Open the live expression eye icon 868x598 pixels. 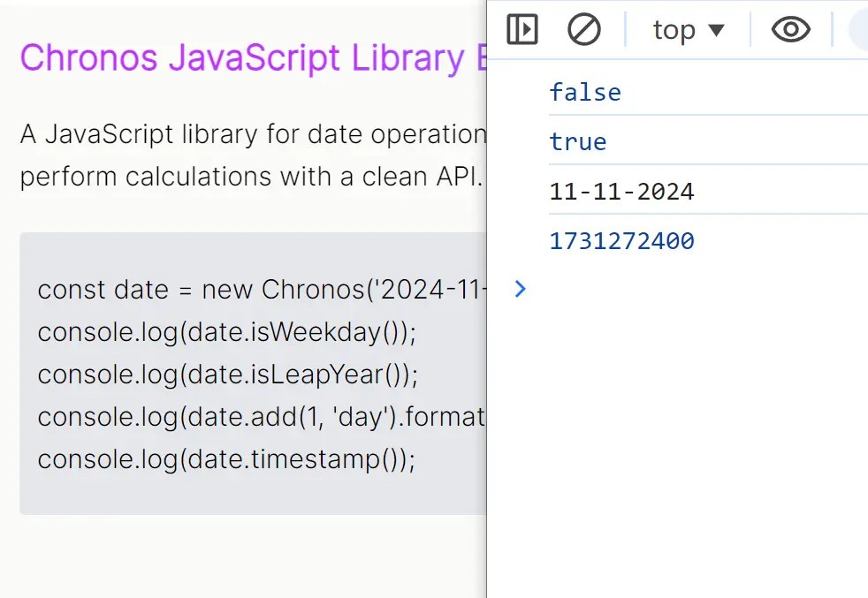point(790,30)
